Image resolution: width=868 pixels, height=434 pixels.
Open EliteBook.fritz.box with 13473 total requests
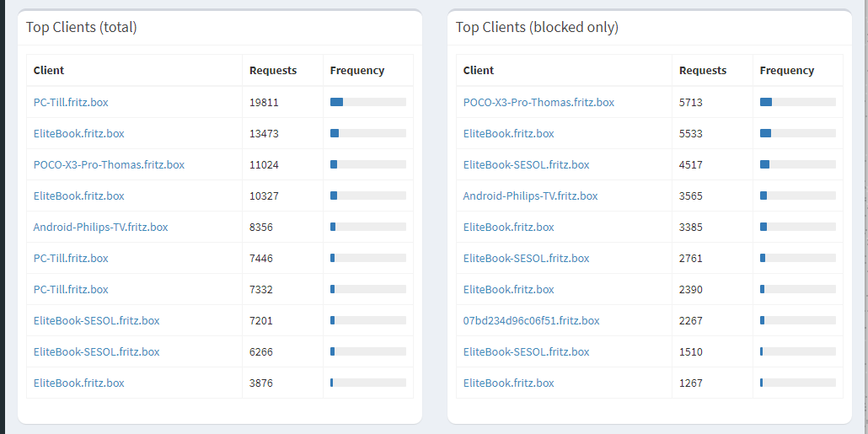tap(78, 133)
